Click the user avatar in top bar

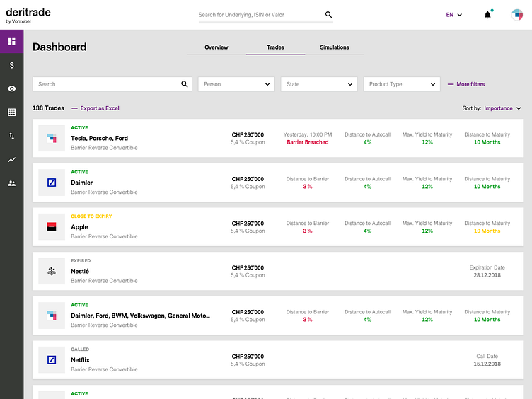517,15
